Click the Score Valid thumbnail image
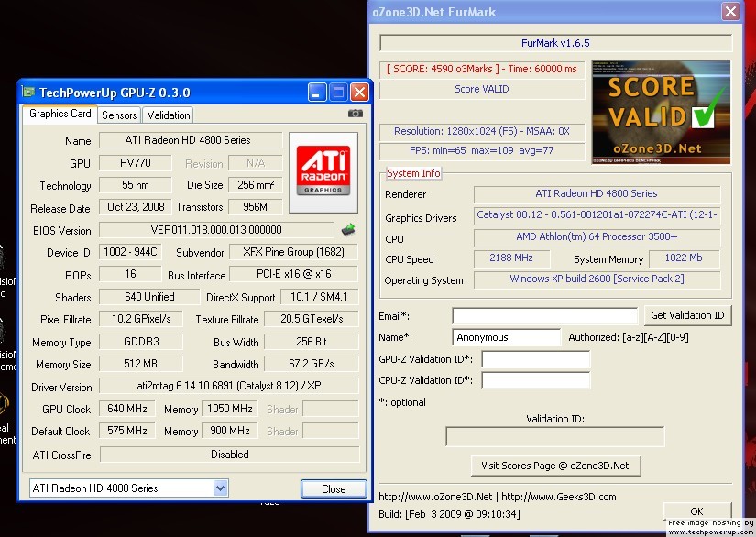The image size is (756, 537). click(x=661, y=113)
